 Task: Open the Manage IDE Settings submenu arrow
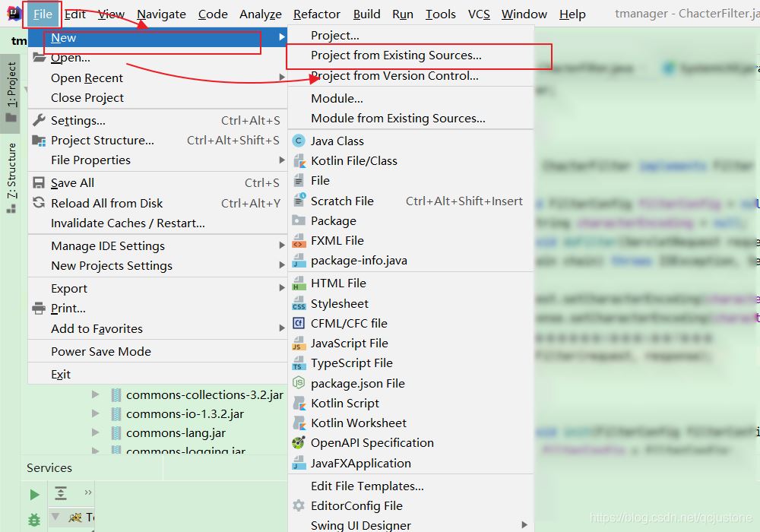(282, 245)
